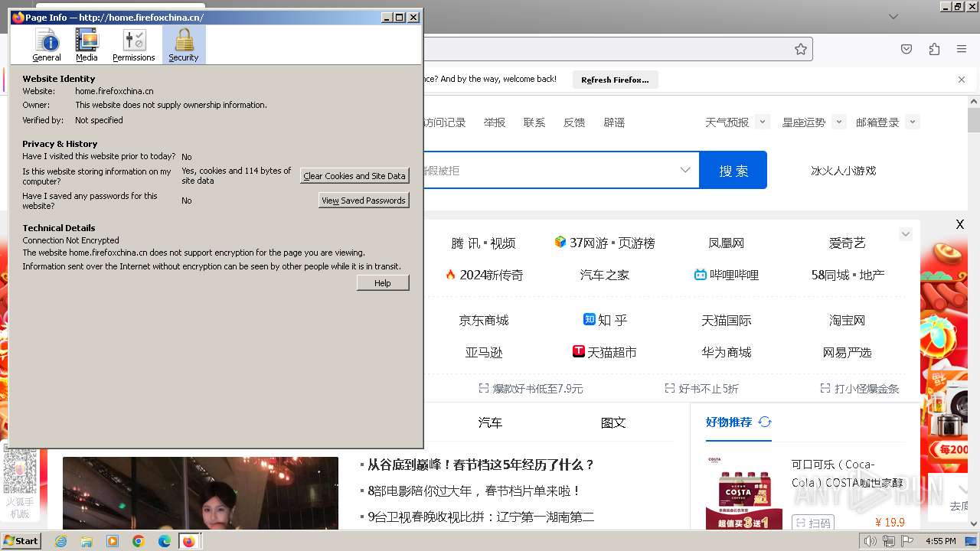Launch Internet Explorer from taskbar

[60, 541]
